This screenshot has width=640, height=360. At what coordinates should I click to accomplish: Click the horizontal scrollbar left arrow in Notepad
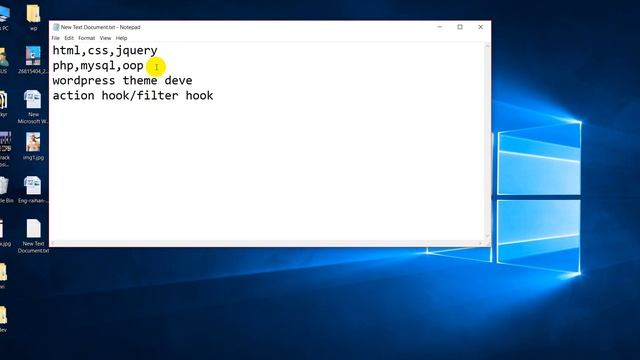click(53, 243)
